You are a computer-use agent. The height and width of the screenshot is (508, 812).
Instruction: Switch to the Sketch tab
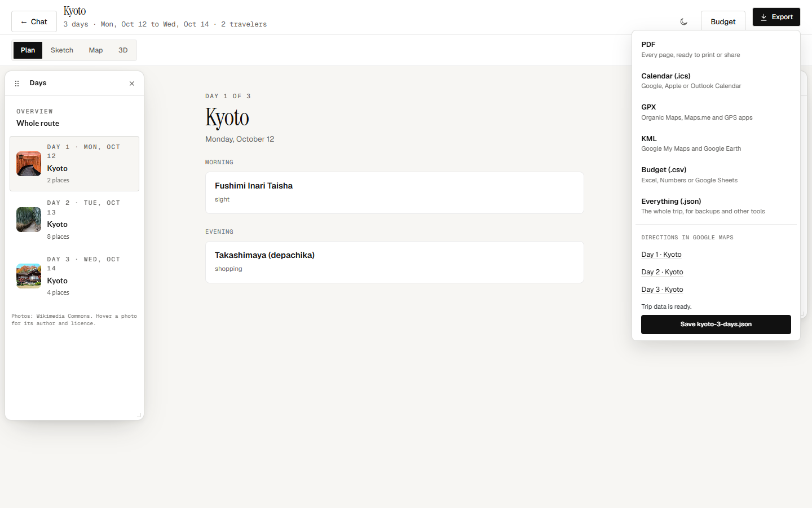[x=62, y=50]
